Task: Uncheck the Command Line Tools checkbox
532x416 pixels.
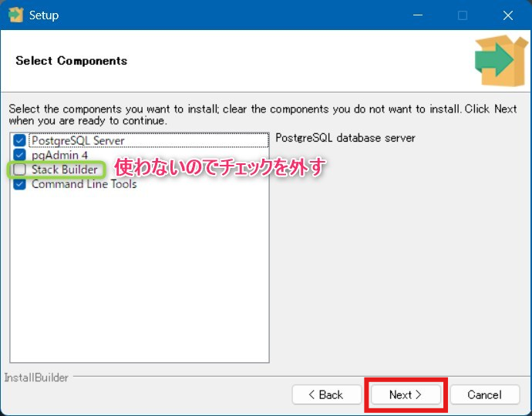Action: pos(19,184)
